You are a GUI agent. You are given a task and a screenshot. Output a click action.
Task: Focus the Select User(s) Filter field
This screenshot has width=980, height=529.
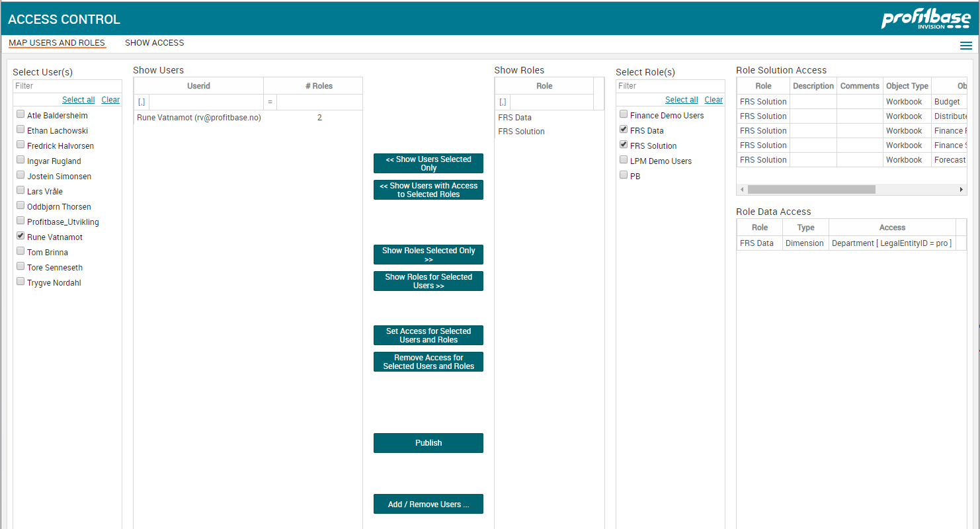67,86
